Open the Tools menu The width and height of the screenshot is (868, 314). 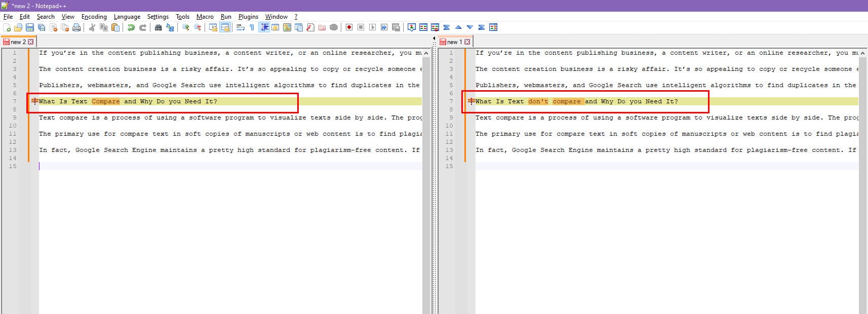pos(182,17)
